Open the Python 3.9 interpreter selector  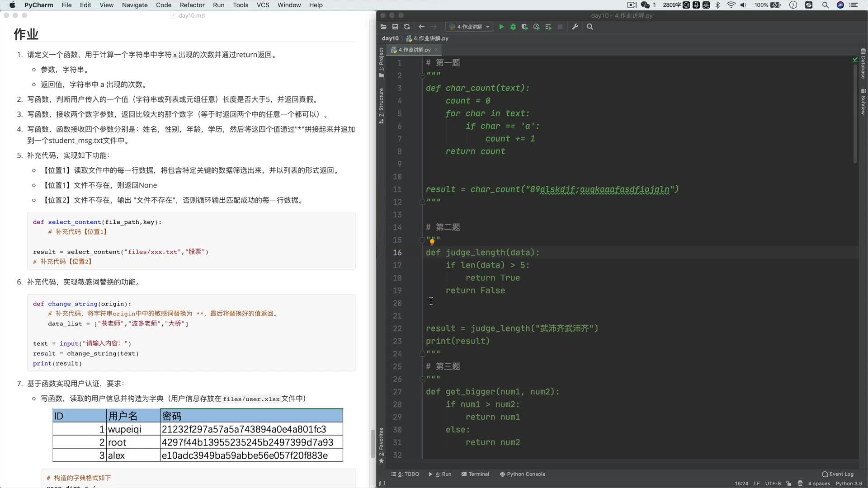849,483
